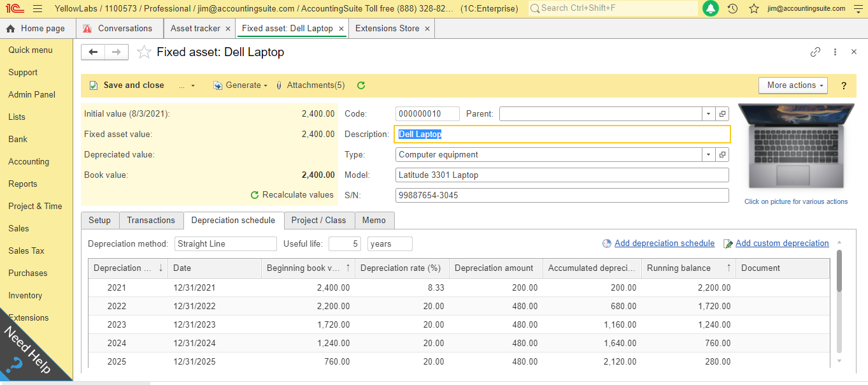Open the save options ellipsis dropdown
868x385 pixels.
187,85
